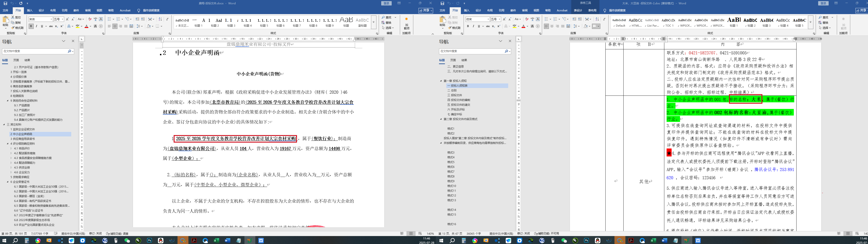Open the 五号 font size dropdown in right window
The height and width of the screenshot is (244, 868).
[499, 19]
